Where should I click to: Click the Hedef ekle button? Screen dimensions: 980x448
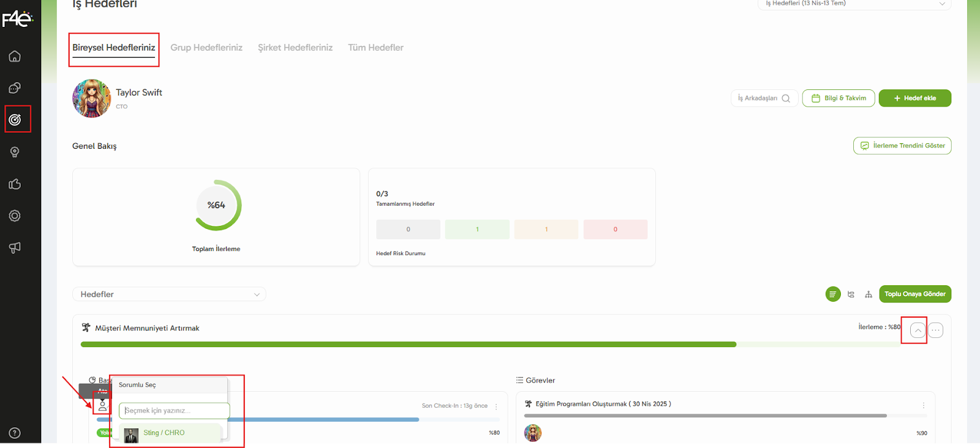(x=914, y=98)
